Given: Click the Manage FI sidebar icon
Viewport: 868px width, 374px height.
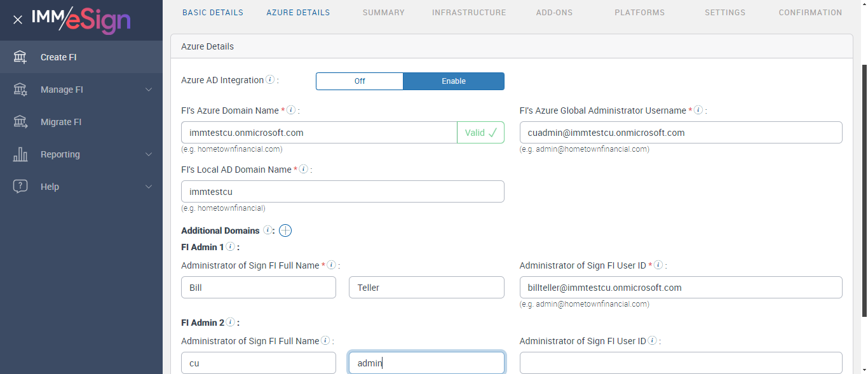Looking at the screenshot, I should pos(20,90).
